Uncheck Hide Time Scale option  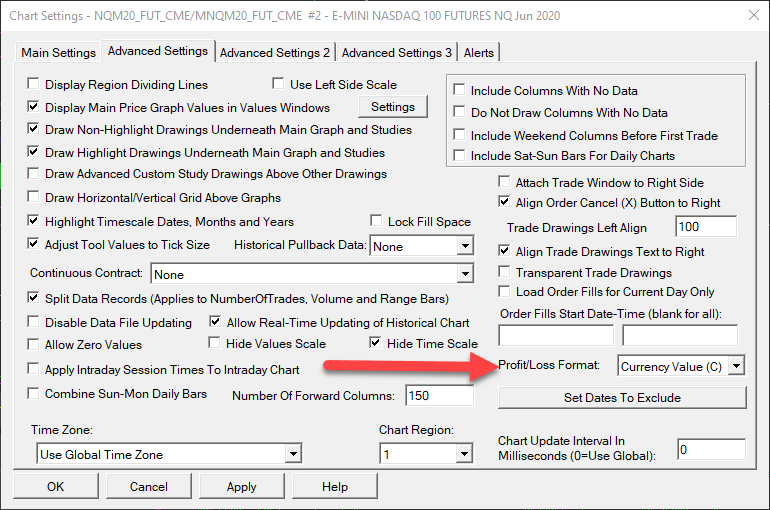[x=377, y=344]
